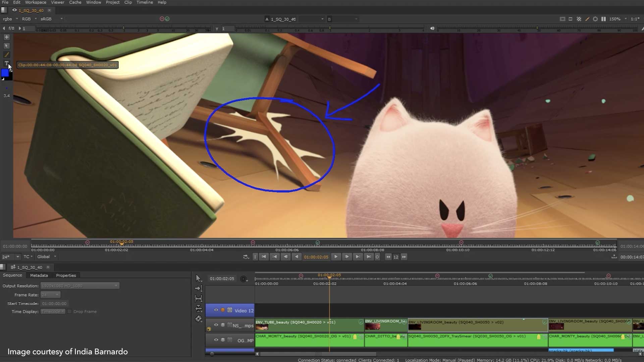
Task: Hide the OG_MP track with eye icon
Action: (x=216, y=340)
